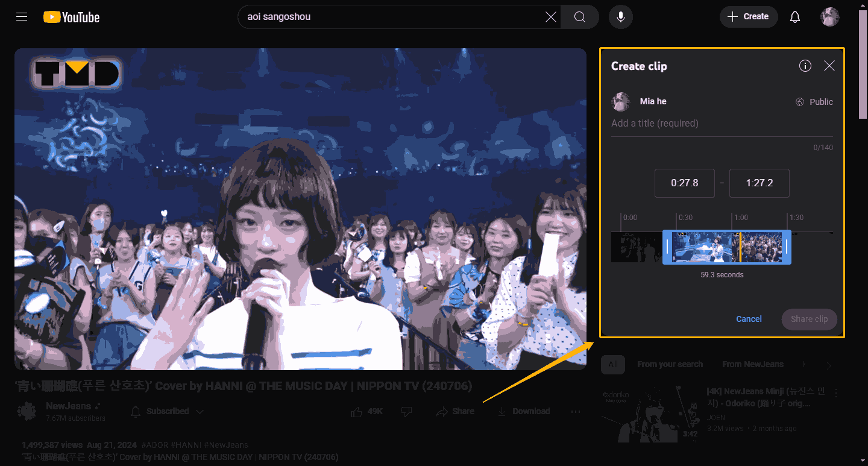
Task: Select the All filter chip
Action: click(x=613, y=364)
